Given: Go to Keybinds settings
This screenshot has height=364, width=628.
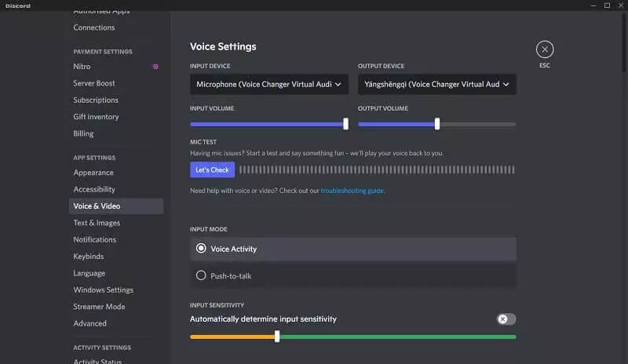Looking at the screenshot, I should (x=88, y=257).
